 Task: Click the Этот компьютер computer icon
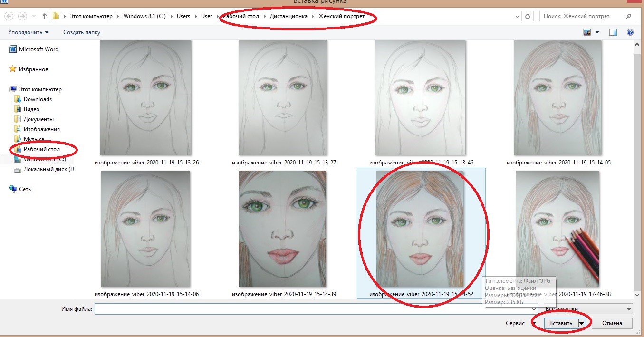pos(13,89)
